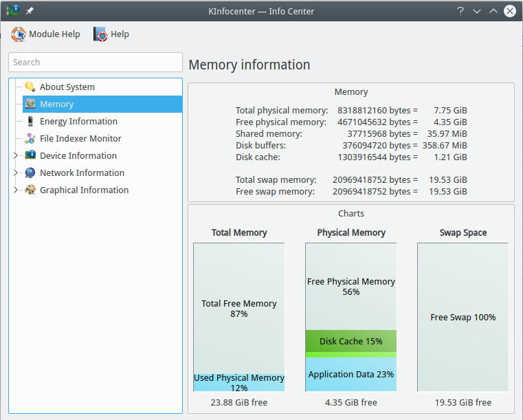Click the Energy Information battery icon

pos(30,121)
